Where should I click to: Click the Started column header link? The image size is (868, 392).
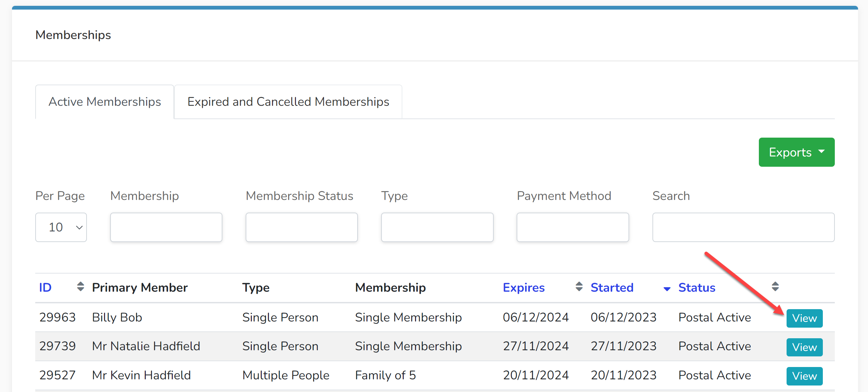pyautogui.click(x=612, y=288)
